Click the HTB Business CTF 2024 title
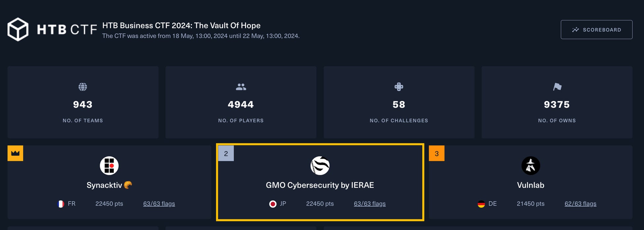644x230 pixels. (x=181, y=25)
